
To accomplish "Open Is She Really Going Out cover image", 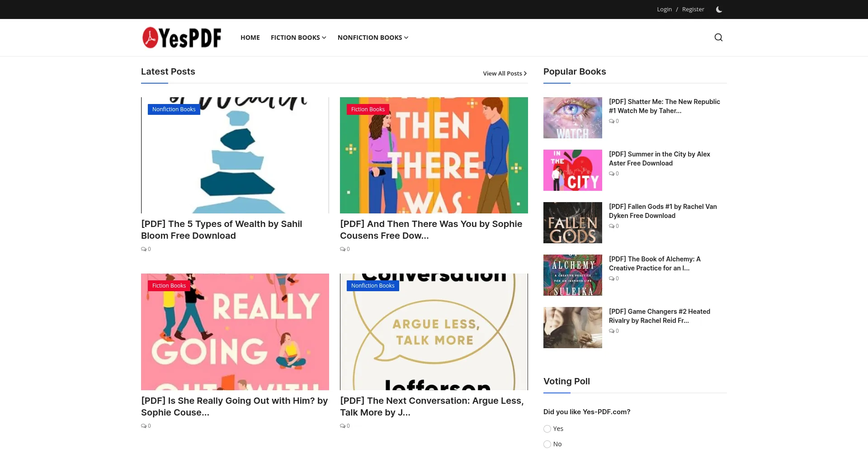I will pos(235,332).
